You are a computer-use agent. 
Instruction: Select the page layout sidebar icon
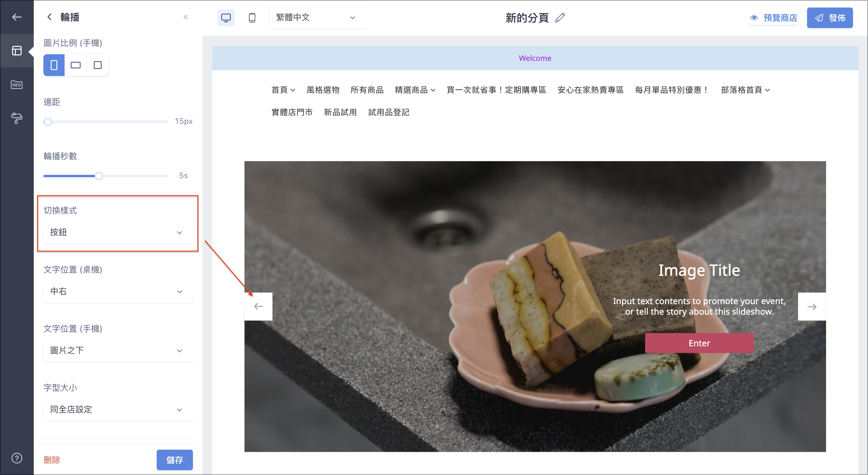coord(17,51)
